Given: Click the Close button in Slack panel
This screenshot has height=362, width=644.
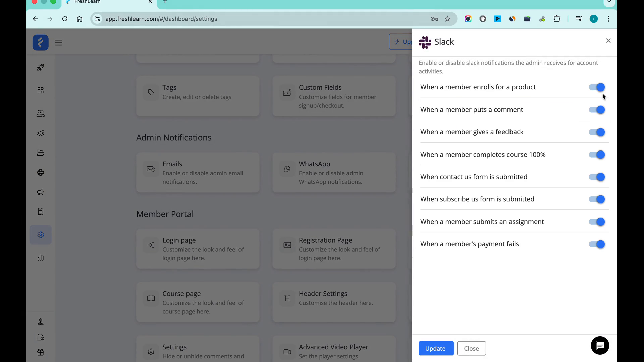Looking at the screenshot, I should pos(471,348).
